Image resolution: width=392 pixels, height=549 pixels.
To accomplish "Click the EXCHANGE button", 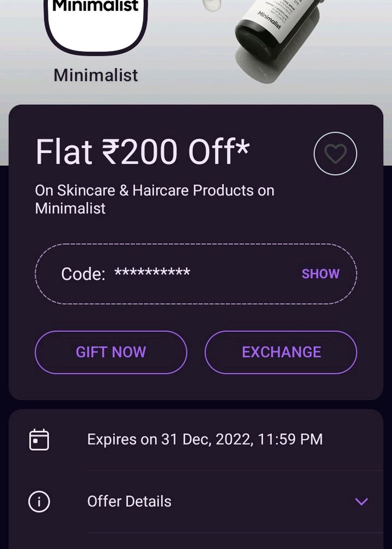I will point(281,352).
